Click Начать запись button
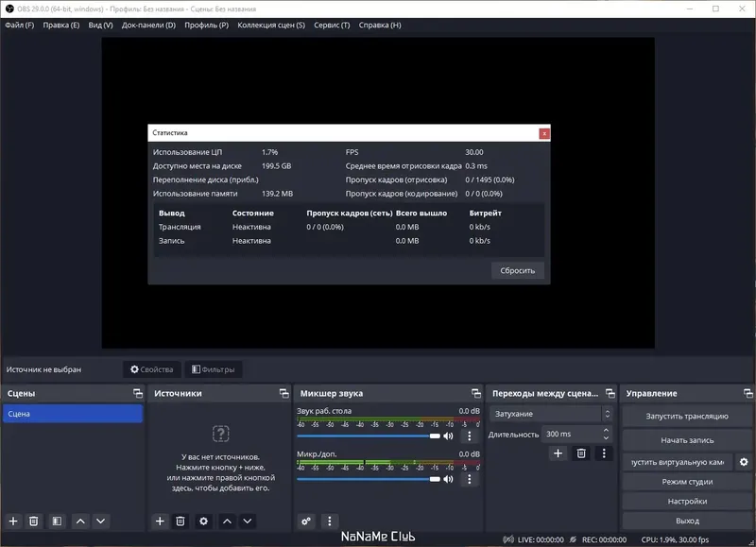The width and height of the screenshot is (756, 547). (687, 440)
